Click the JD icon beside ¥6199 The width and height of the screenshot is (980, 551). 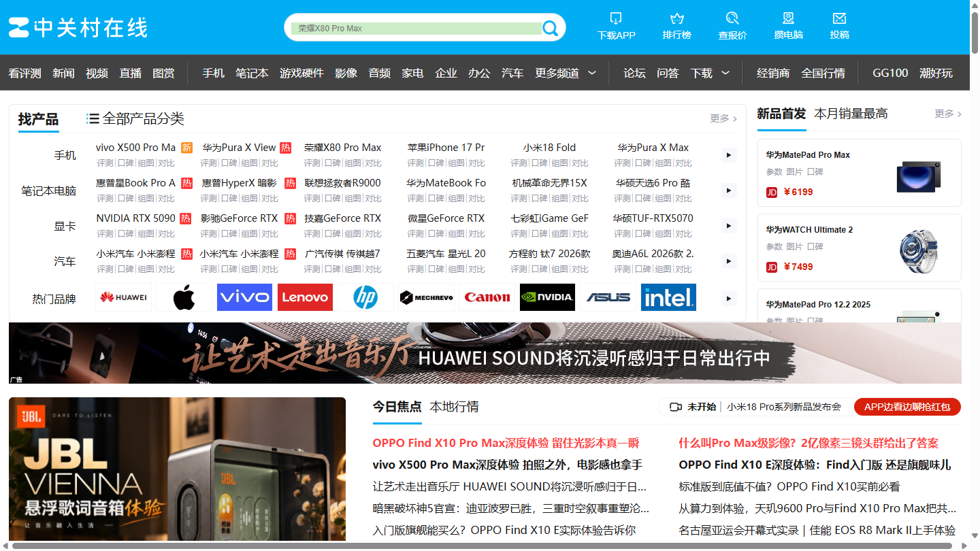click(772, 192)
